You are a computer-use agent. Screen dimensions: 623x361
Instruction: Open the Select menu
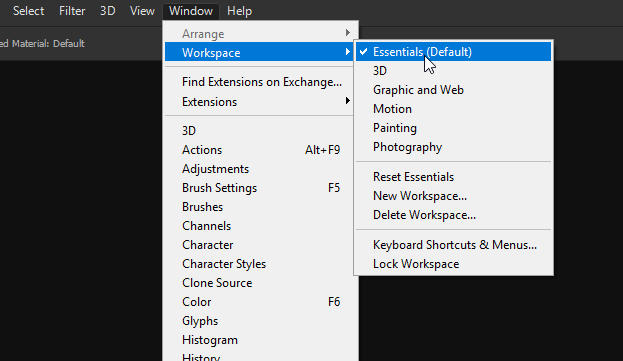coord(28,11)
